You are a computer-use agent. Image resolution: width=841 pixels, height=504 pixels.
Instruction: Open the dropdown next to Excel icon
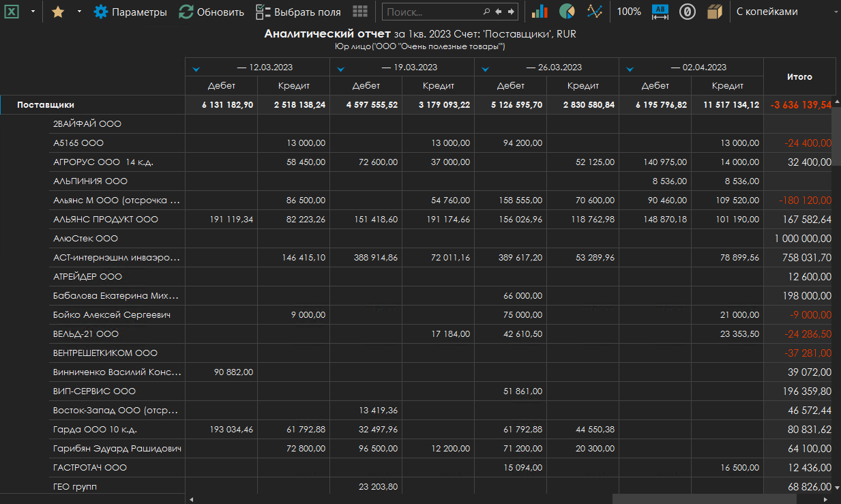33,12
